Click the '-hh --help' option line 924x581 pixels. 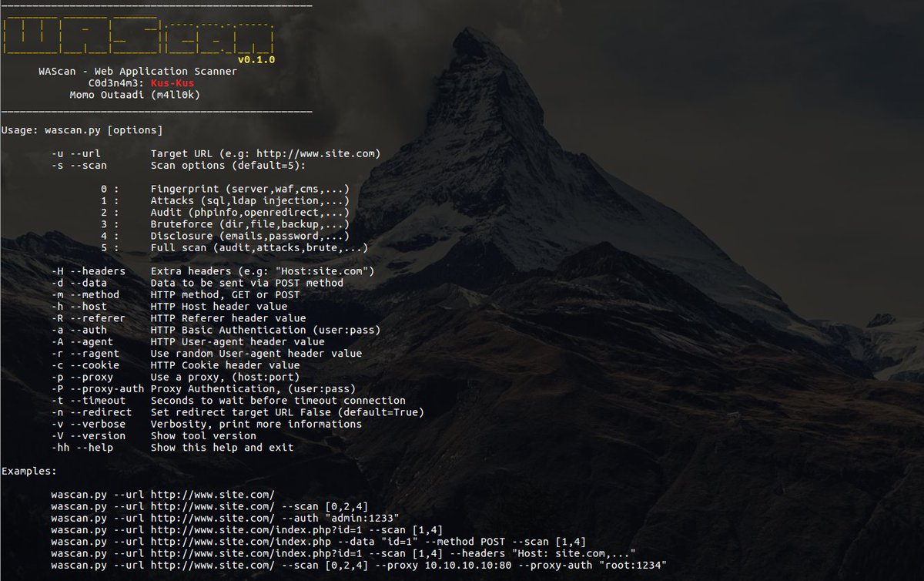pyautogui.click(x=172, y=447)
